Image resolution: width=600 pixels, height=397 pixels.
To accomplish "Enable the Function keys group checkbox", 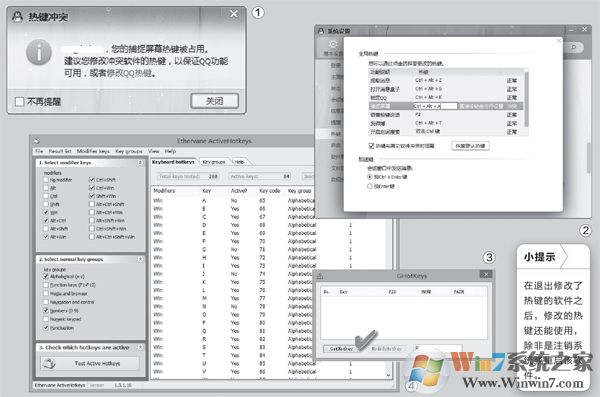I will pyautogui.click(x=46, y=285).
